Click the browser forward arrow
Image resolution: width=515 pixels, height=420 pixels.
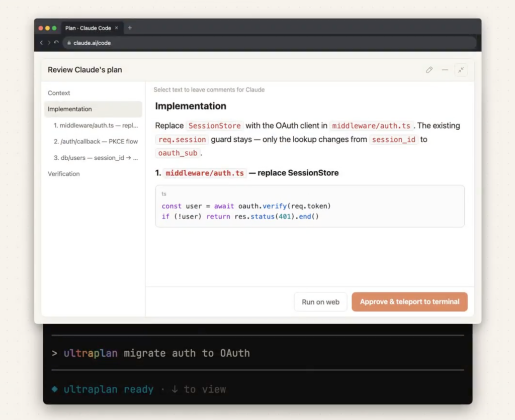pyautogui.click(x=49, y=43)
